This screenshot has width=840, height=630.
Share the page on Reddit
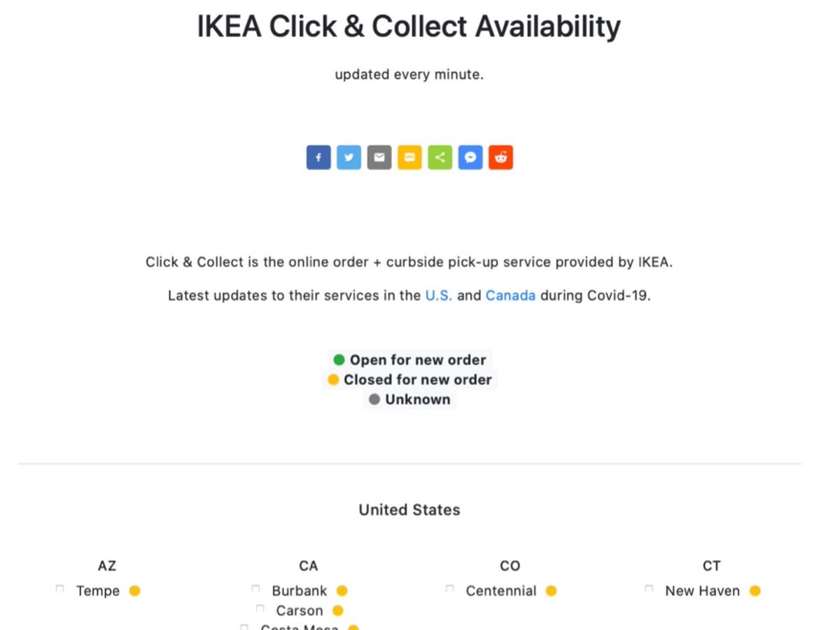500,157
